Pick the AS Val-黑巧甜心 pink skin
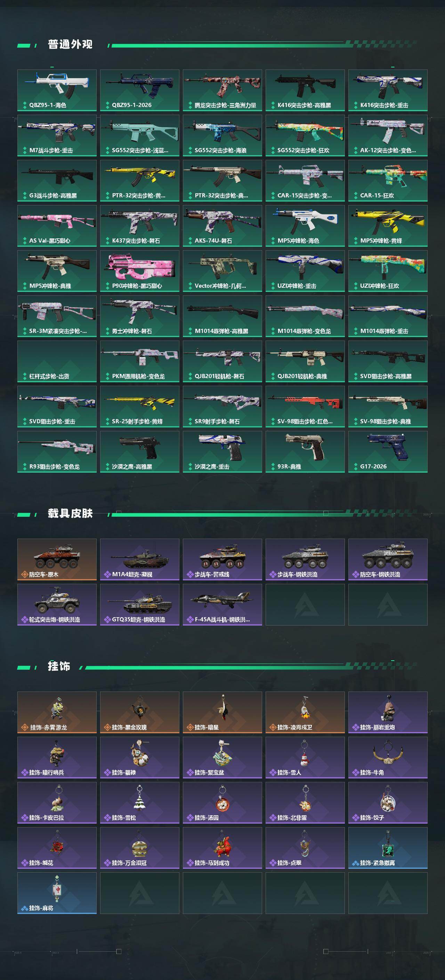The image size is (445, 980). 57,226
